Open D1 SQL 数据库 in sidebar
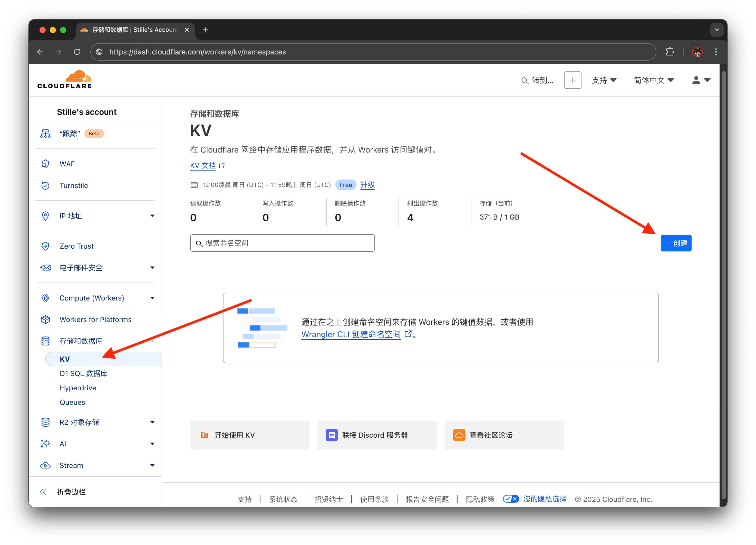Screen dimensions: 756x545 click(83, 373)
